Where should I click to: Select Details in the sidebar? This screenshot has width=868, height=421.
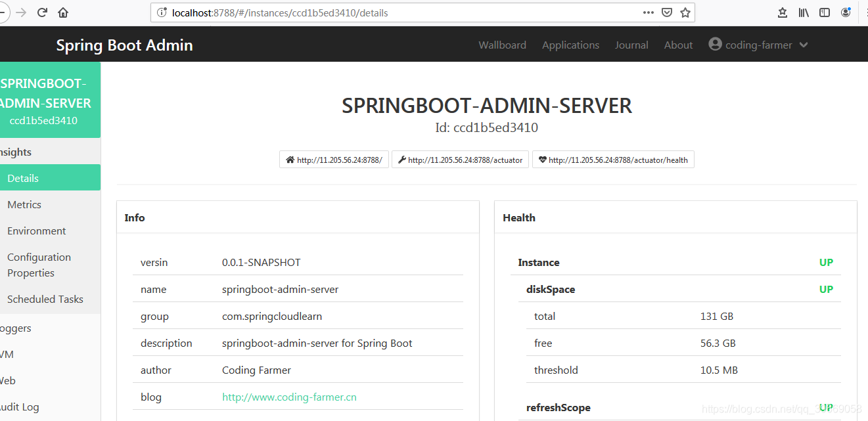click(50, 178)
